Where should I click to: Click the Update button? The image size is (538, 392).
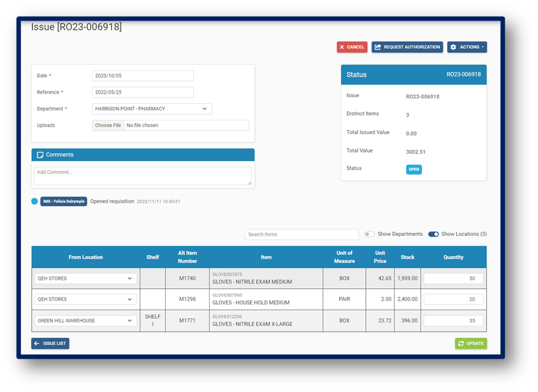471,344
